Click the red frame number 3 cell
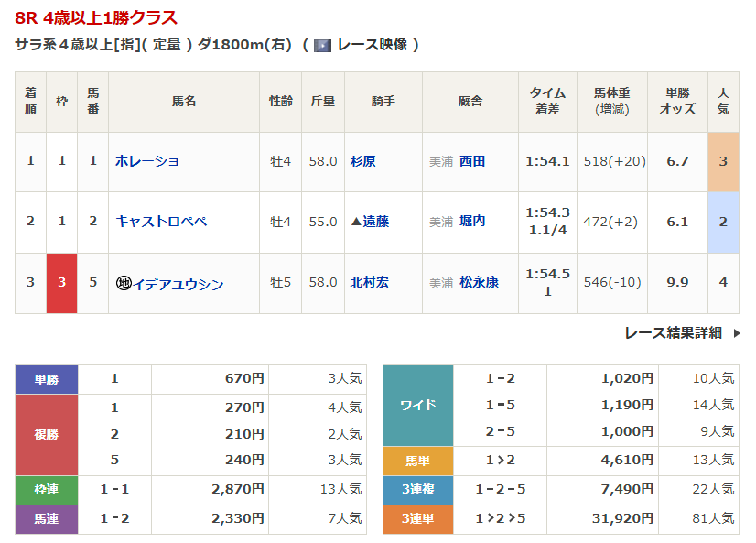 point(62,283)
